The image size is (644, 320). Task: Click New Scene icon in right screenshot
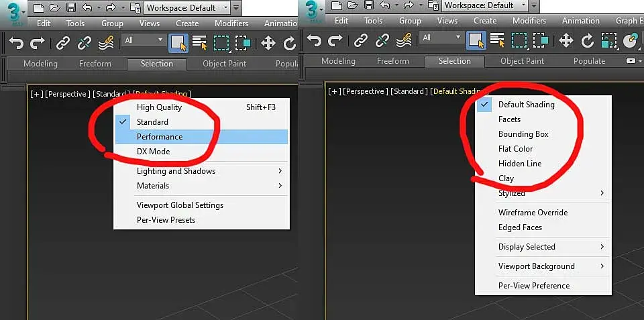(x=336, y=5)
